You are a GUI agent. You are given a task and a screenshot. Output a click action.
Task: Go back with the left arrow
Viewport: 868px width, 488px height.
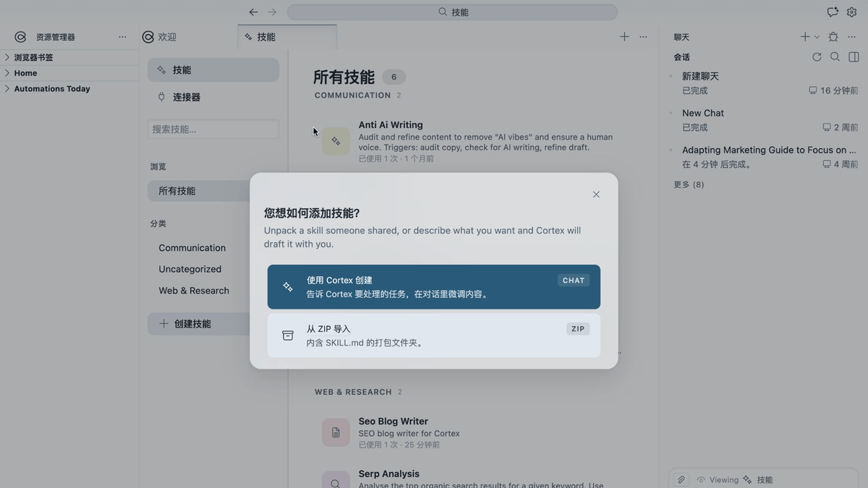pos(253,12)
